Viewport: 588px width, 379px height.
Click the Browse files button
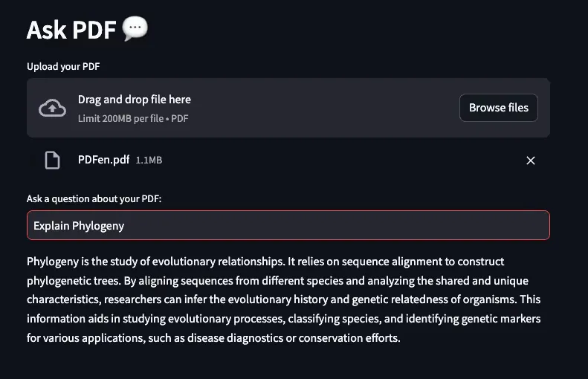tap(498, 108)
